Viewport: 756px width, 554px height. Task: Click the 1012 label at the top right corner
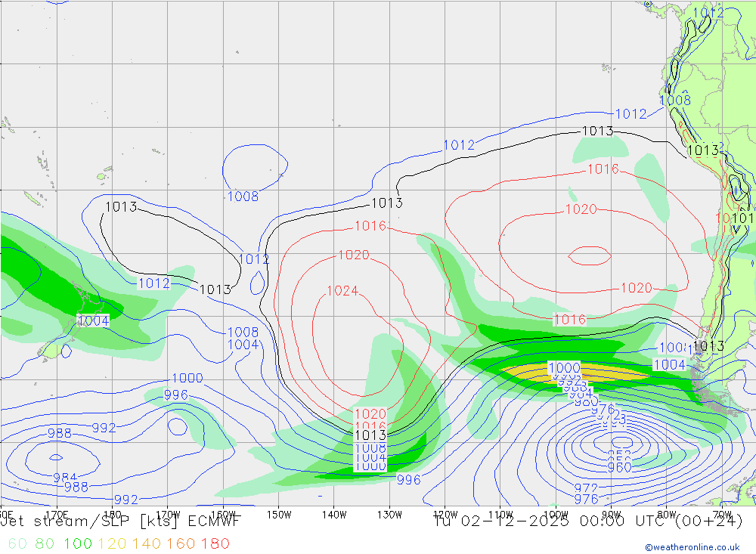click(x=708, y=13)
